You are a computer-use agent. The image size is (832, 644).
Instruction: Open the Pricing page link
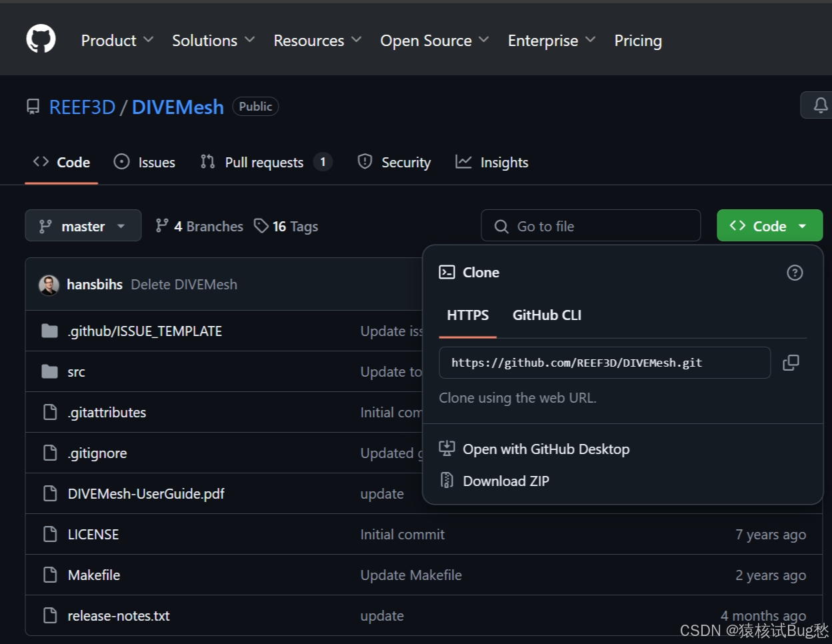pyautogui.click(x=638, y=41)
